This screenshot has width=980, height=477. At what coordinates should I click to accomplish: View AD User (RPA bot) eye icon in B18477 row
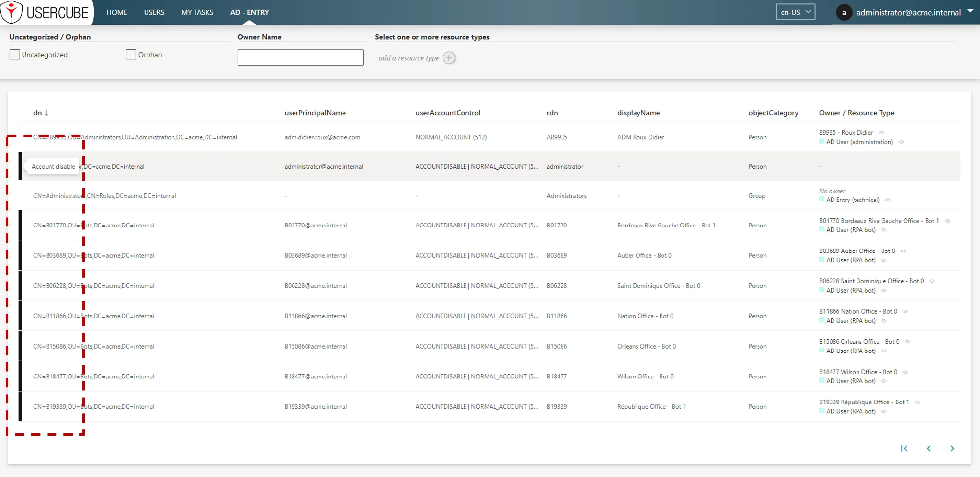click(x=883, y=381)
